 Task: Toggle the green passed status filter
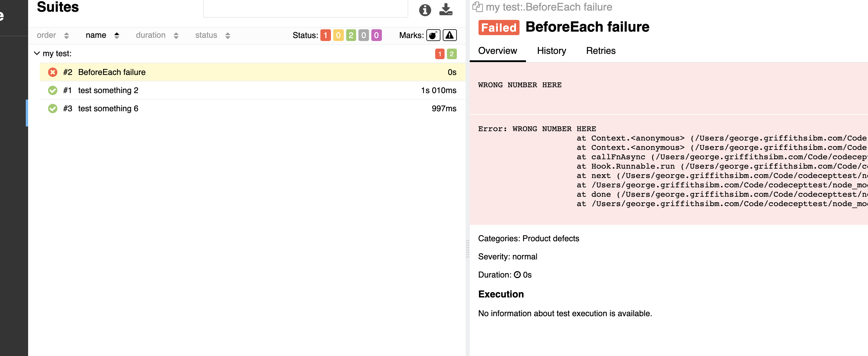(351, 35)
